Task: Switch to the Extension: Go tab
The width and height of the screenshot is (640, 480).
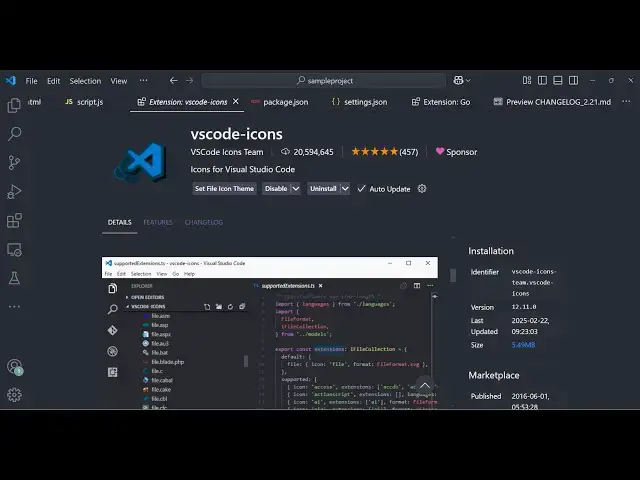Action: [441, 102]
